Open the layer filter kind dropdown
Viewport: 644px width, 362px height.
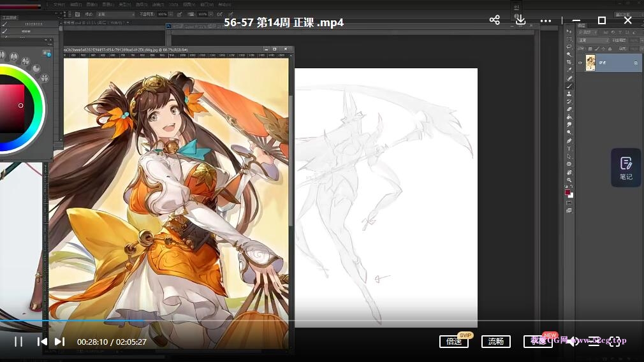pyautogui.click(x=587, y=32)
